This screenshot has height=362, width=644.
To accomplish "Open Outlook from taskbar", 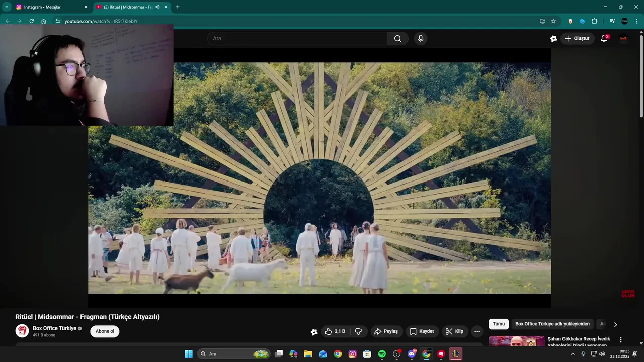I will (x=323, y=354).
